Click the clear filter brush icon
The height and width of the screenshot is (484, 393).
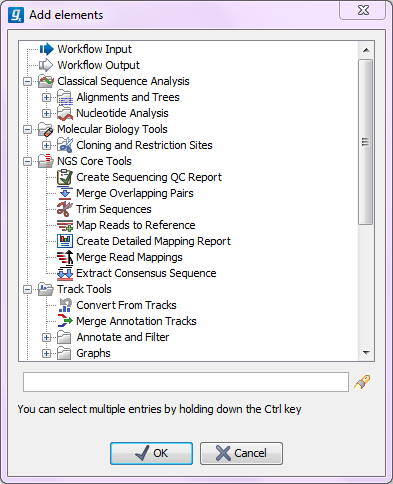[362, 382]
